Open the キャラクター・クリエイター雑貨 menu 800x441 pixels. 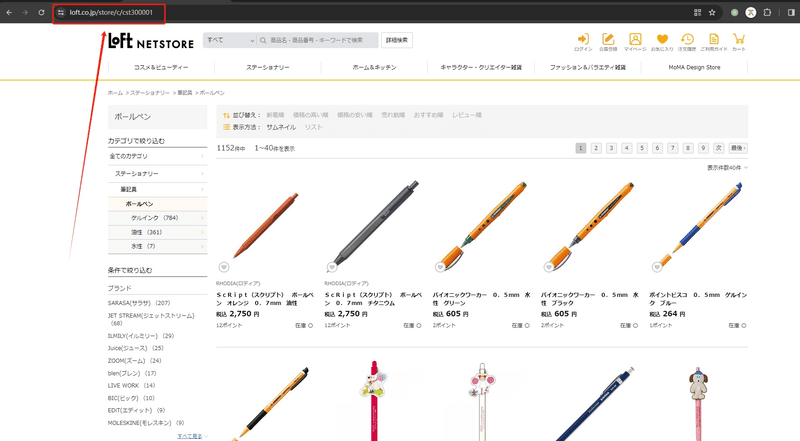pyautogui.click(x=481, y=67)
